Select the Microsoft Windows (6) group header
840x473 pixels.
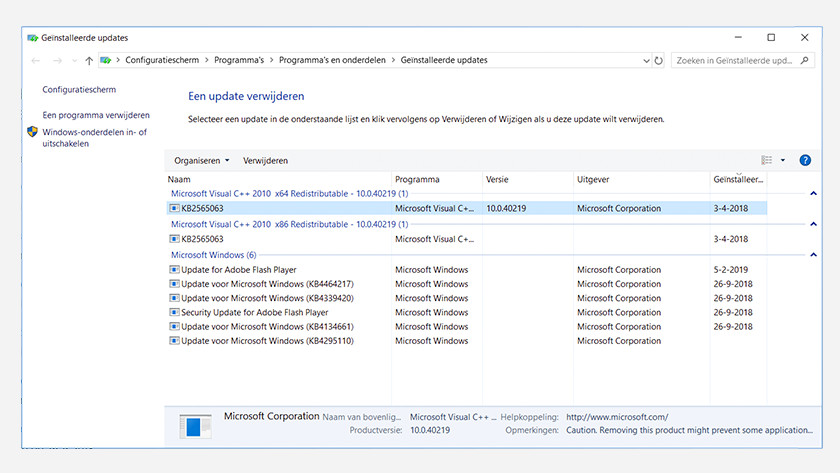click(213, 255)
